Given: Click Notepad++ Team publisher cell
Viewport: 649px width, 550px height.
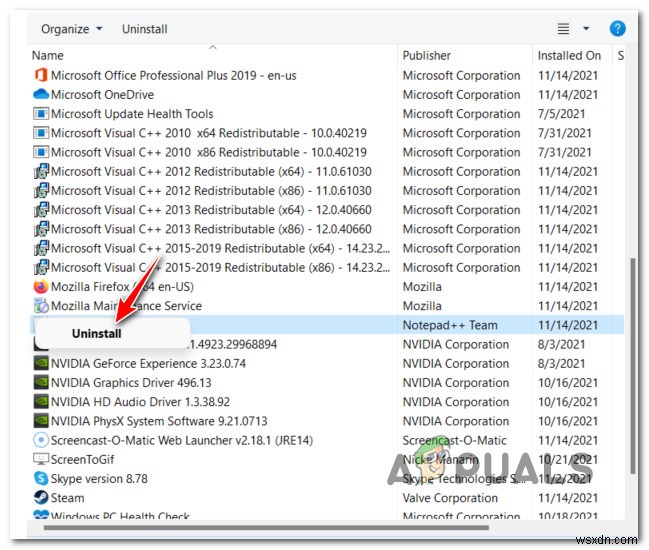Looking at the screenshot, I should [450, 325].
